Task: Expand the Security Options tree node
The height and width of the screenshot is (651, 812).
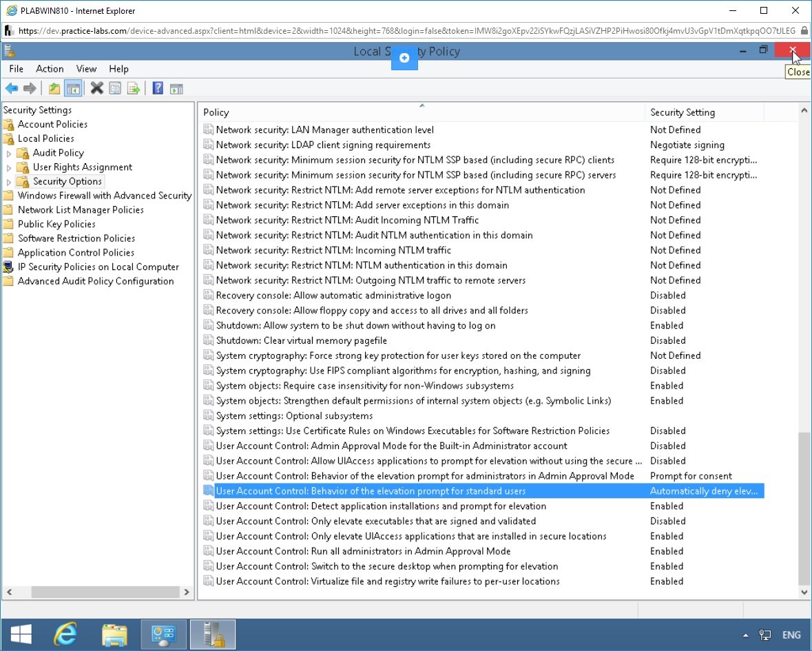Action: pos(9,182)
